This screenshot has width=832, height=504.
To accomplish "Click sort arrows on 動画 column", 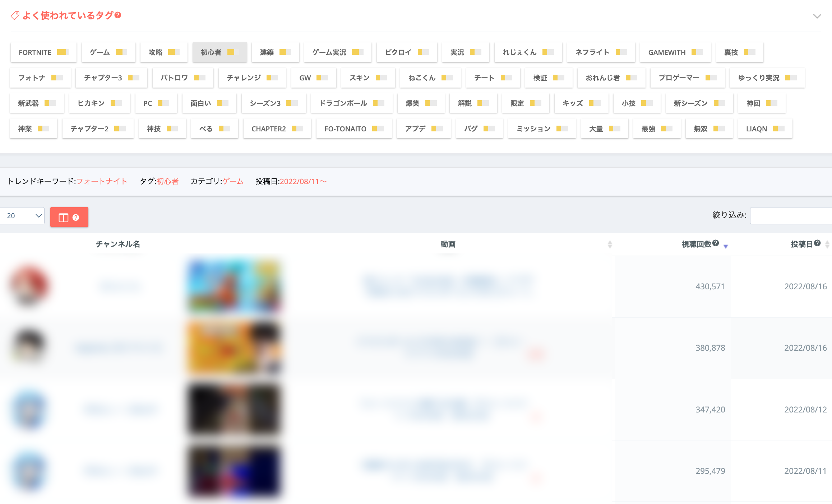I will (610, 244).
